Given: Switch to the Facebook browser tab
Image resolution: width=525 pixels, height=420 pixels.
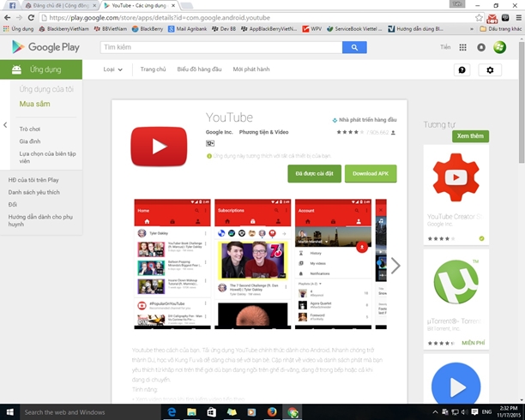Looking at the screenshot, I should pyautogui.click(x=12, y=5).
